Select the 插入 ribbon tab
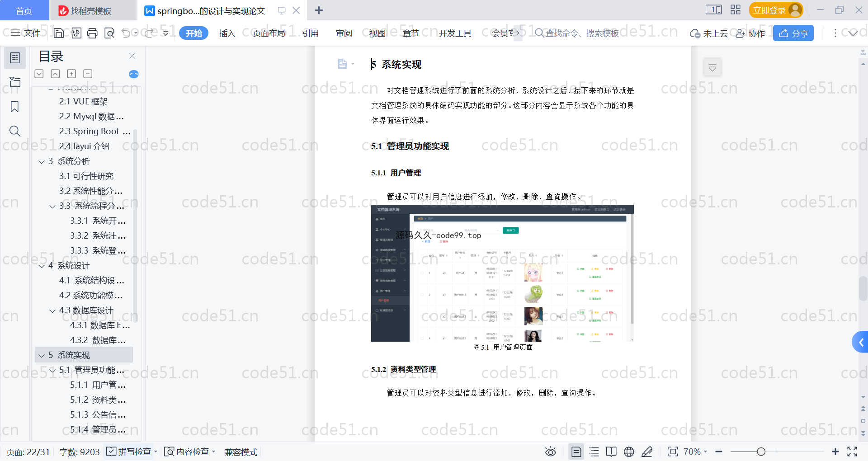This screenshot has width=868, height=461. (x=227, y=33)
